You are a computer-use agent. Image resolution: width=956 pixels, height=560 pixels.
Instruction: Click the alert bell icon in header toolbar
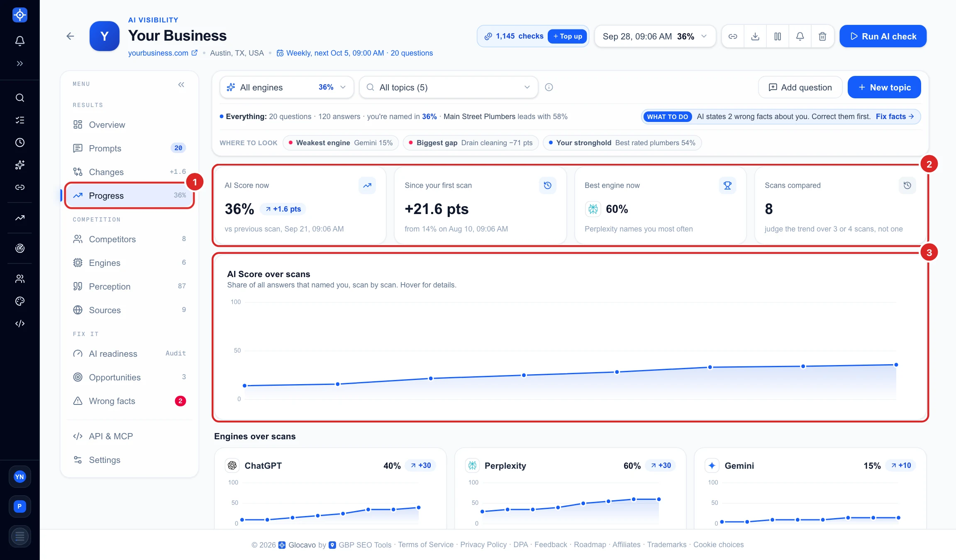coord(800,37)
